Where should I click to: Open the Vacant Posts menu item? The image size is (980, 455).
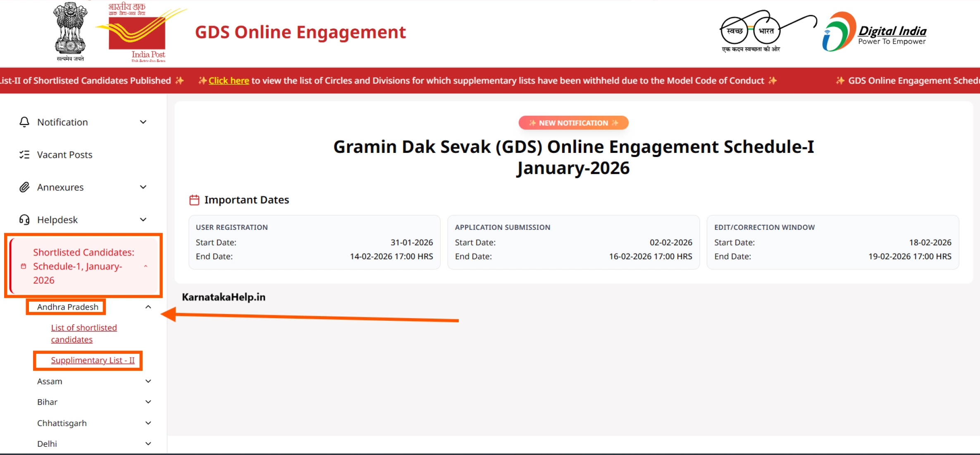[64, 155]
